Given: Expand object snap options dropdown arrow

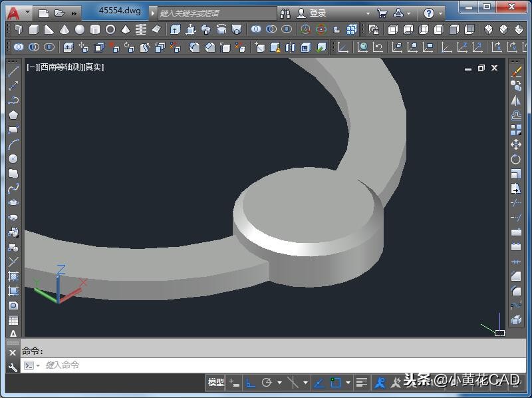Looking at the screenshot, I should tap(348, 383).
